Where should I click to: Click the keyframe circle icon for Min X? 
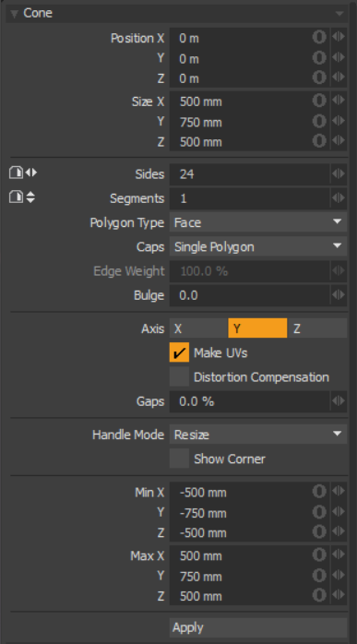pyautogui.click(x=319, y=492)
